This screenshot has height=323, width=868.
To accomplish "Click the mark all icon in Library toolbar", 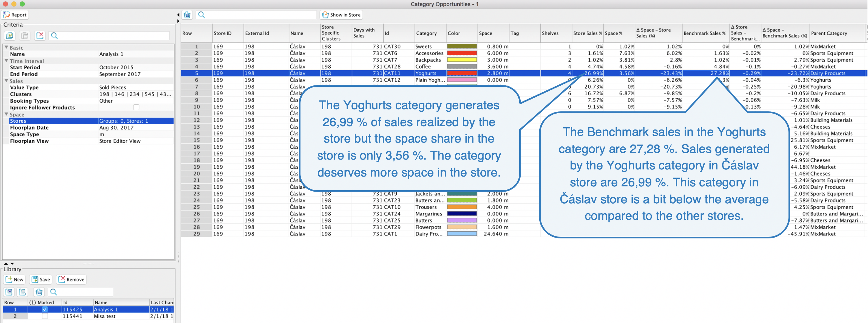I will click(x=9, y=292).
